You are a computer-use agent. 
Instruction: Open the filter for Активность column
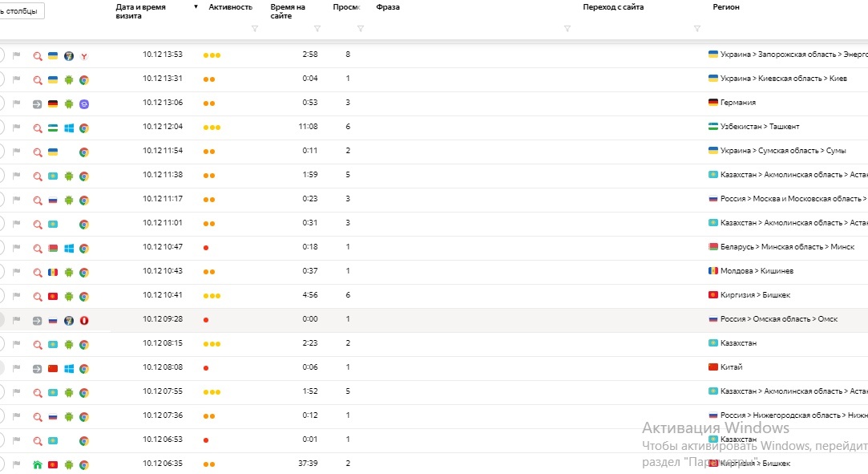[x=255, y=29]
